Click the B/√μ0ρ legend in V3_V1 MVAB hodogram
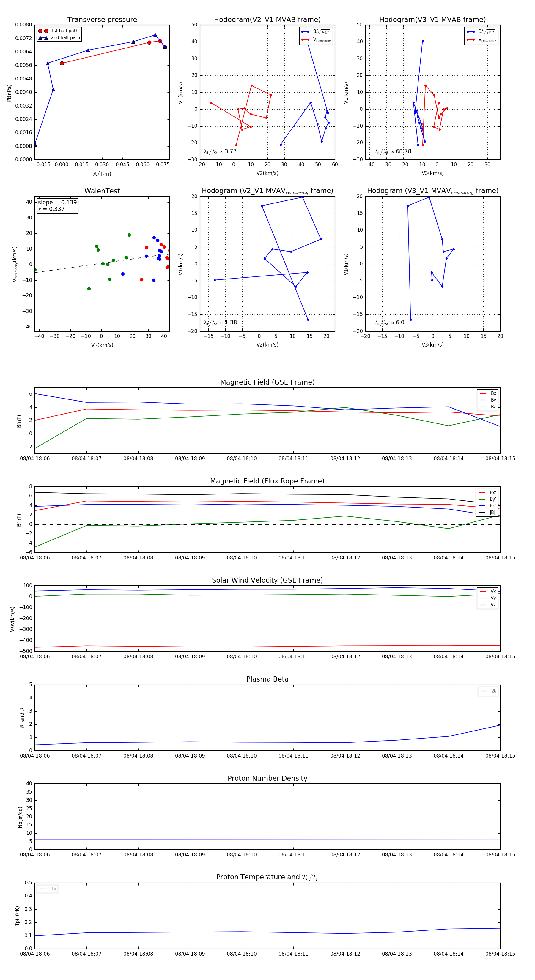 click(x=481, y=31)
